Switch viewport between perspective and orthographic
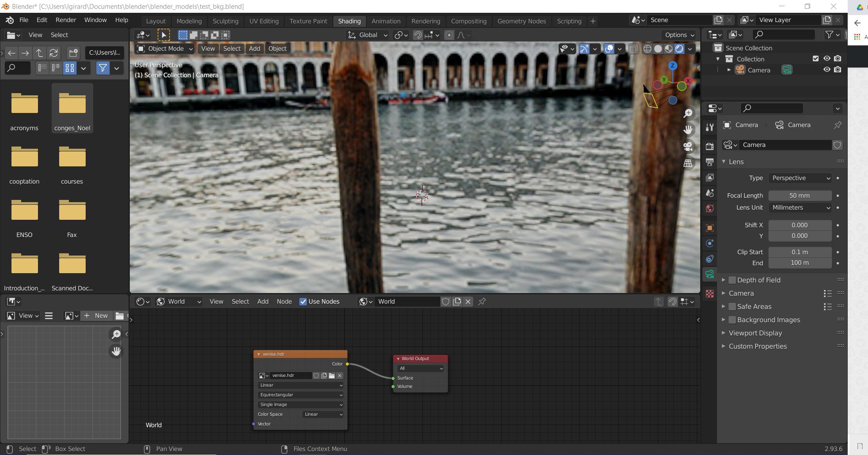Screen dimensions: 868x455 688,163
